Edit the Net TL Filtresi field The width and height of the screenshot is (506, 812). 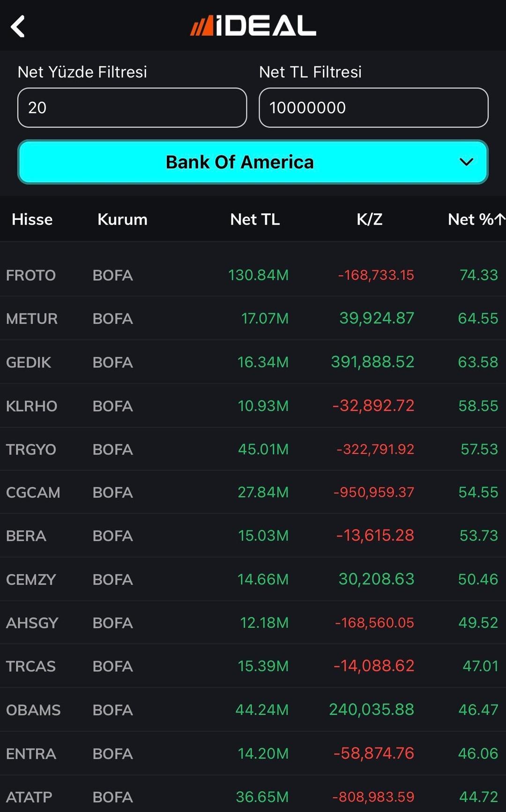point(373,107)
